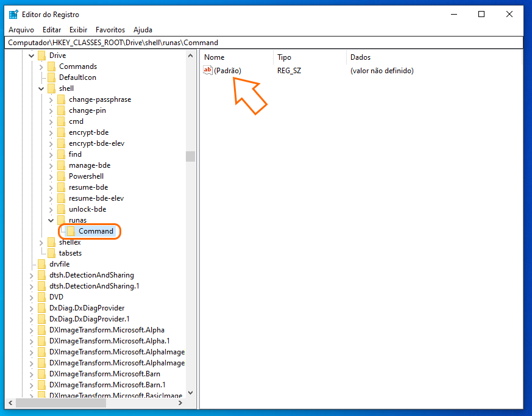This screenshot has height=416, width=532.
Task: Select the DXImageTransform.Microsoft.Barn key
Action: pos(104,374)
